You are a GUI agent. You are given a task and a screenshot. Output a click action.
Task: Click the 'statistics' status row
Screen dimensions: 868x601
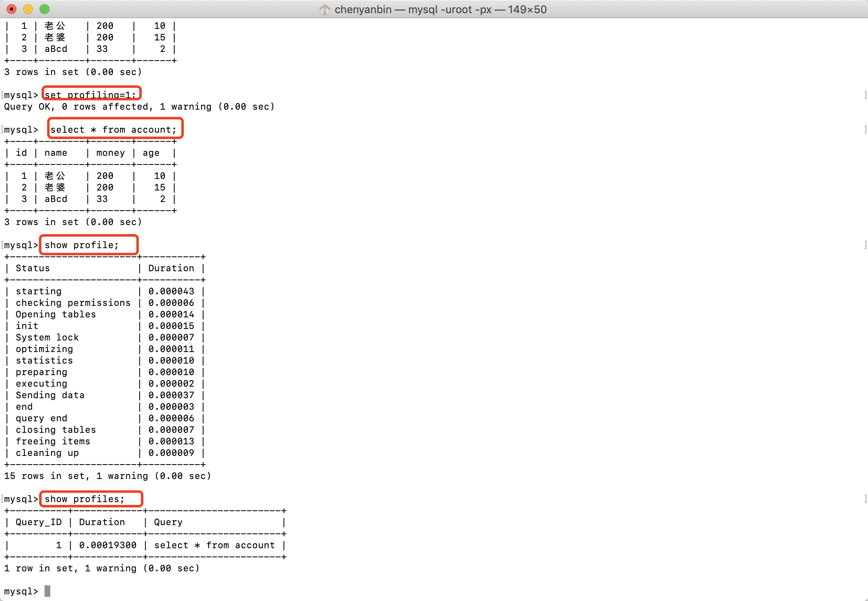pos(105,361)
